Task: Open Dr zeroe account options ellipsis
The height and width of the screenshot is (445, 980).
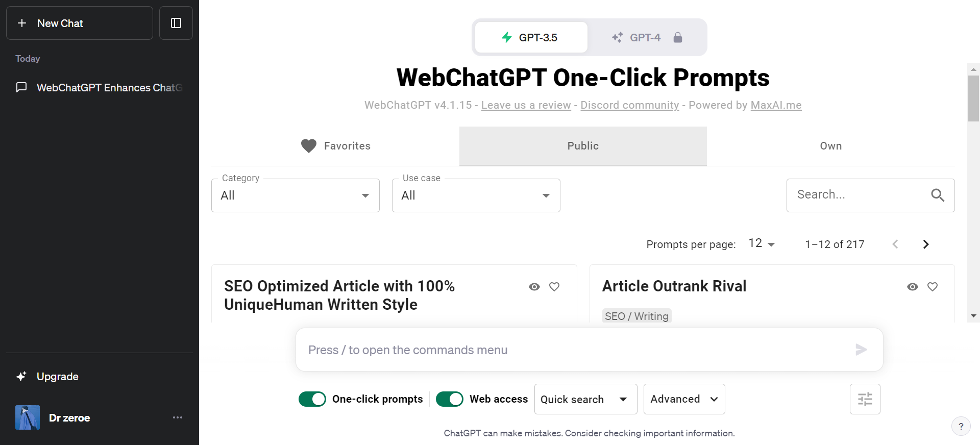Action: (178, 417)
